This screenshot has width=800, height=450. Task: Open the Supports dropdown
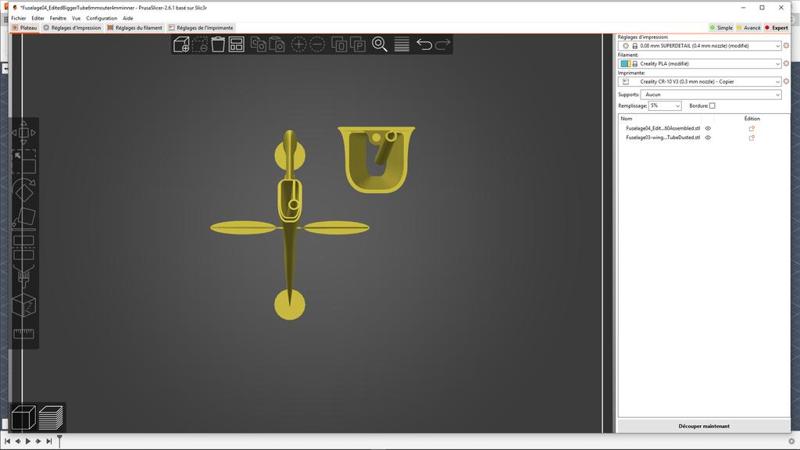[x=711, y=95]
